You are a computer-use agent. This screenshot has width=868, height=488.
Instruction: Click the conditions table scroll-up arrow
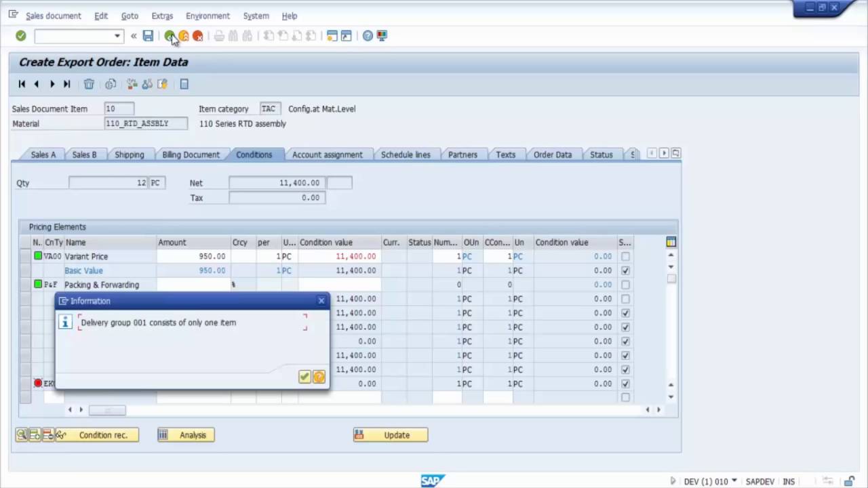(671, 256)
